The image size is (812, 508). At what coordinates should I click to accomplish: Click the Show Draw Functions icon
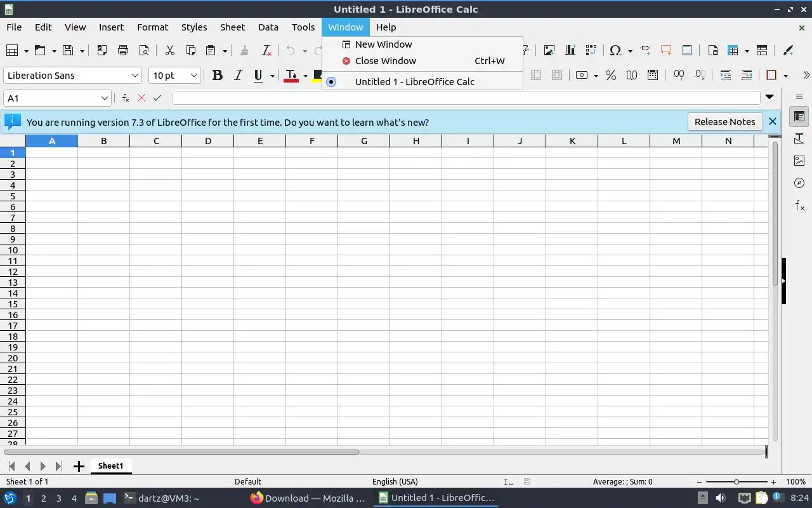(x=788, y=50)
